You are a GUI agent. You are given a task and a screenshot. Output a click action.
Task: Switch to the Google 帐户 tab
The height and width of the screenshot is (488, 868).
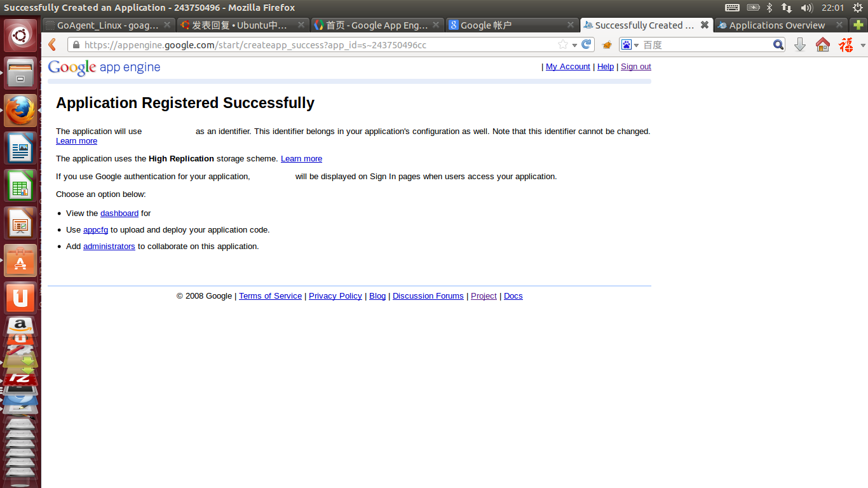pyautogui.click(x=510, y=25)
